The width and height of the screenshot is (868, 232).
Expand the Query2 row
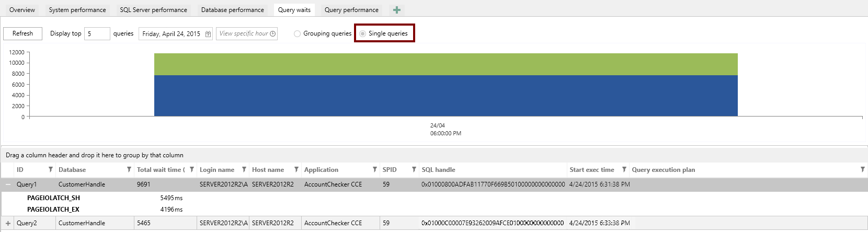[x=8, y=223]
